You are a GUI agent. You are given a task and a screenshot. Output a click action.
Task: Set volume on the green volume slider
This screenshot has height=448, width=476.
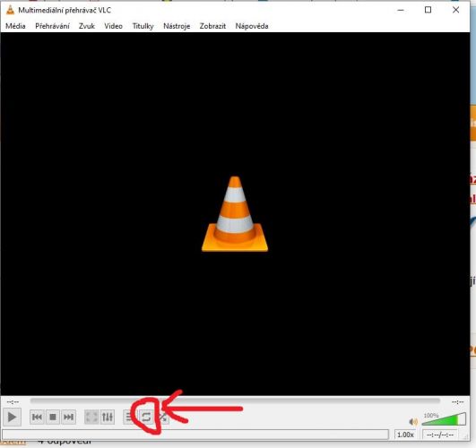point(444,419)
